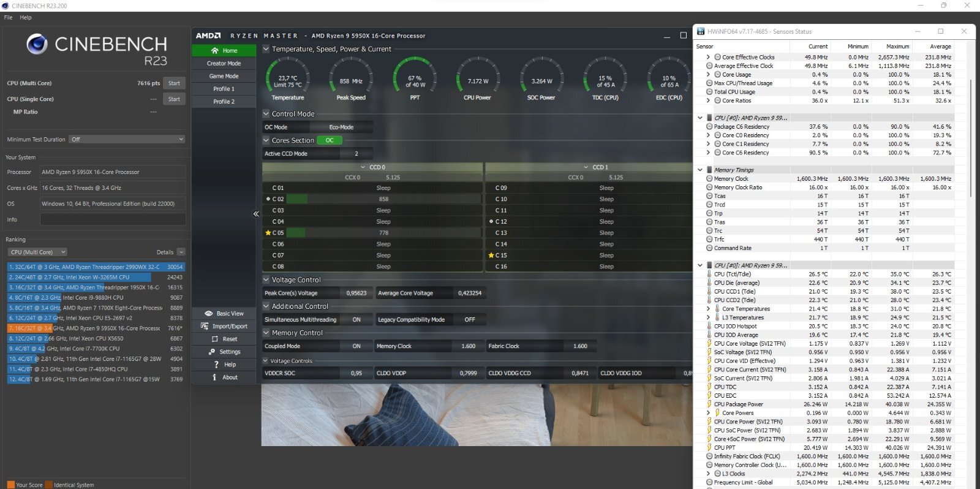The height and width of the screenshot is (489, 980).
Task: Collapse the Control Mode section
Action: coord(266,114)
